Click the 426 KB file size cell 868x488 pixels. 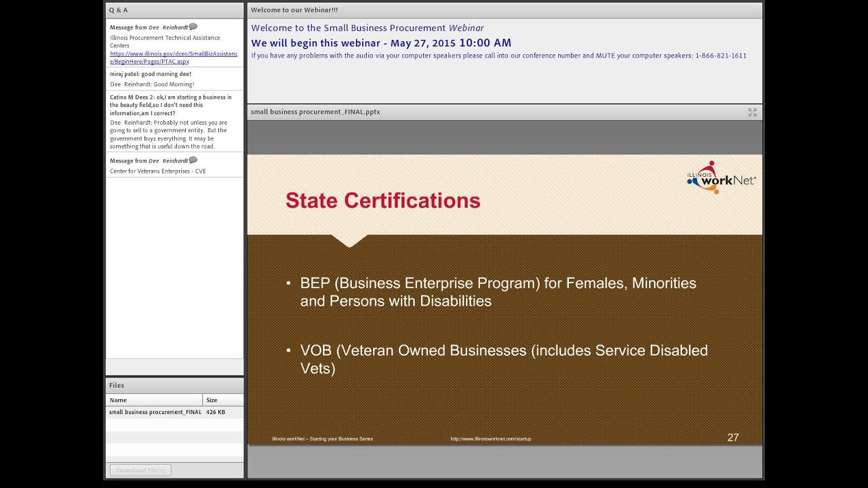tap(216, 412)
